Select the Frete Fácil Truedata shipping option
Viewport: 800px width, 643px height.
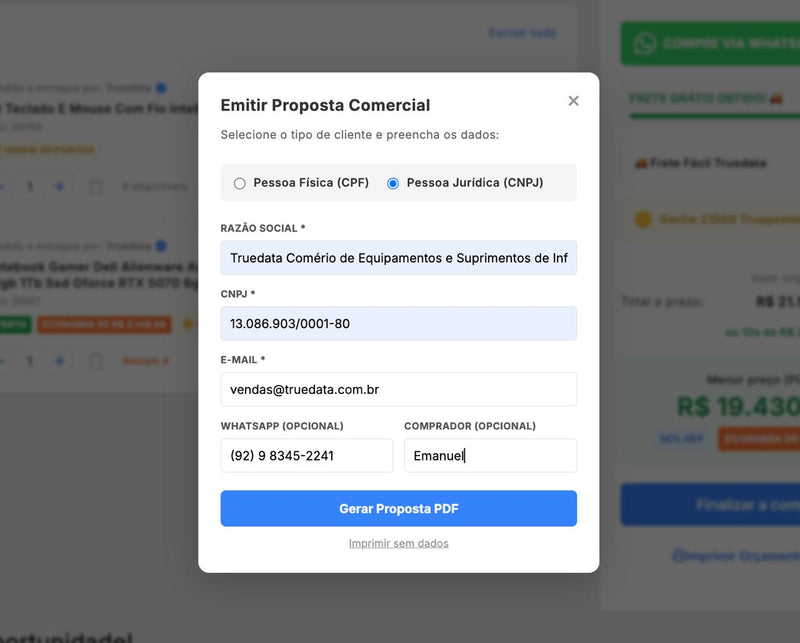[x=710, y=163]
